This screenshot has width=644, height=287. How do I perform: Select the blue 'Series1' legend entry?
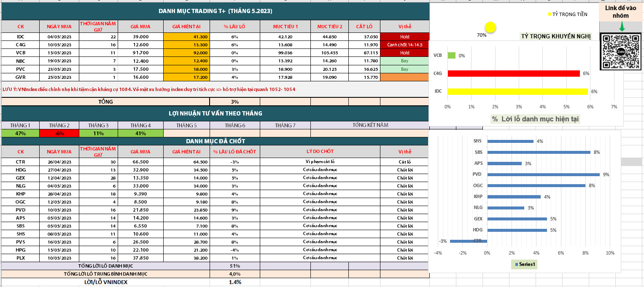tap(524, 265)
